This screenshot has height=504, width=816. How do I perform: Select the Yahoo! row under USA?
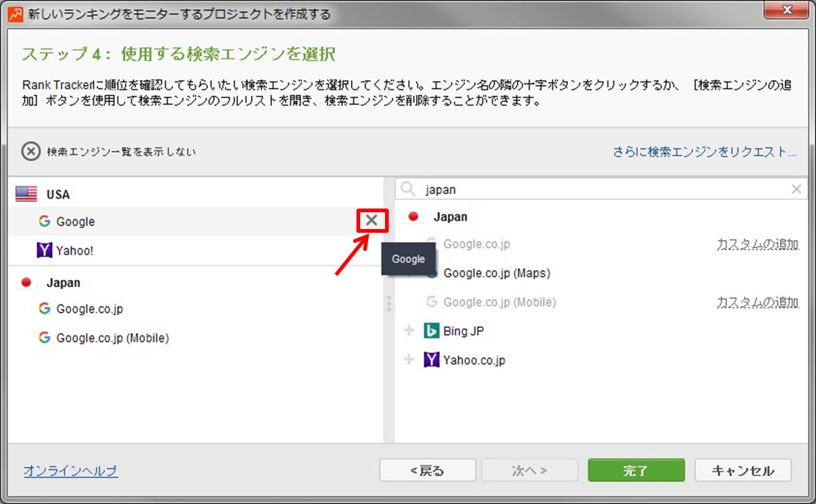[x=196, y=250]
